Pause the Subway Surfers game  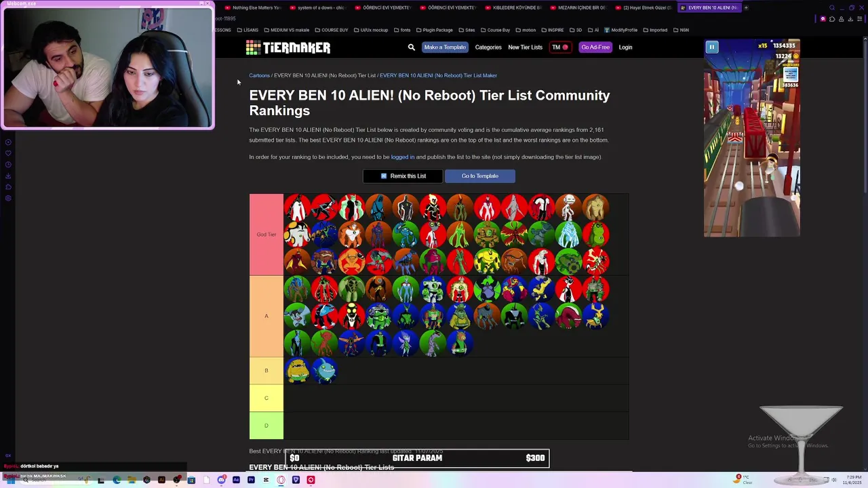pos(711,47)
